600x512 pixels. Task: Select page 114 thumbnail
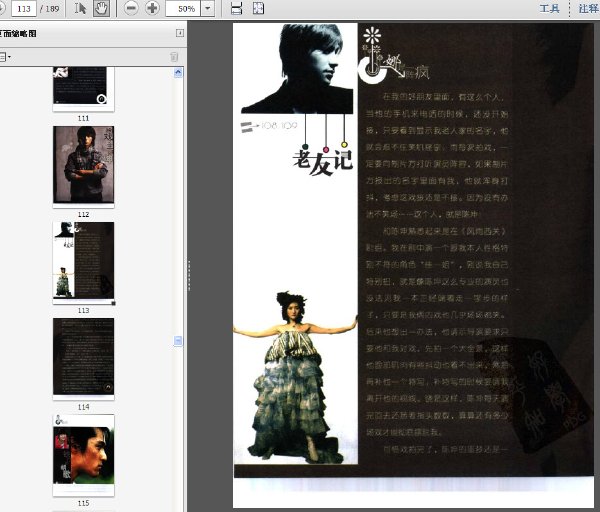[83, 357]
